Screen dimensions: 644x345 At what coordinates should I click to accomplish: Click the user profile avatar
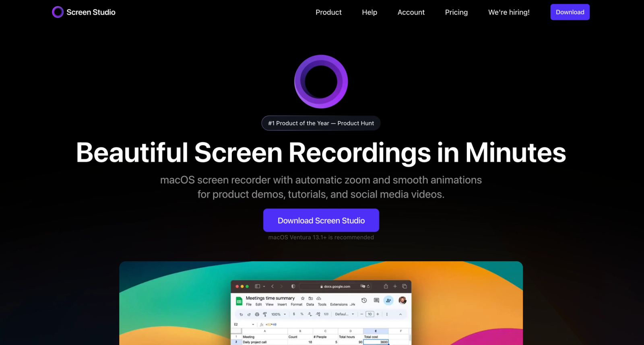(402, 300)
